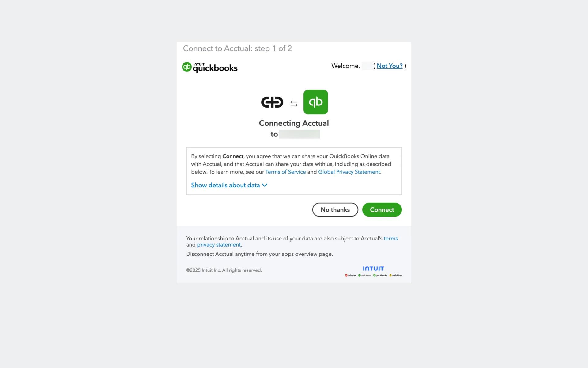
Task: Click the Acctual chain-link logo icon
Action: click(x=272, y=102)
